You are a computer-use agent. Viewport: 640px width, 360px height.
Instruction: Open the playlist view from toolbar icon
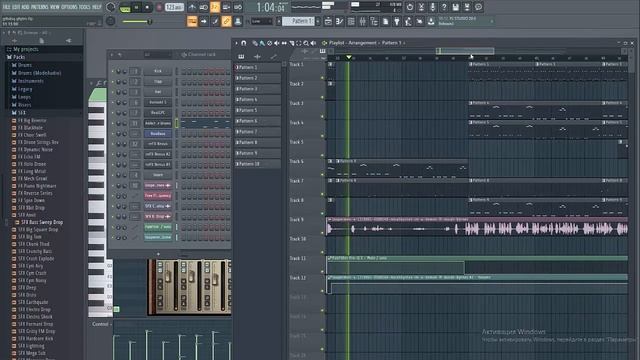coord(328,21)
